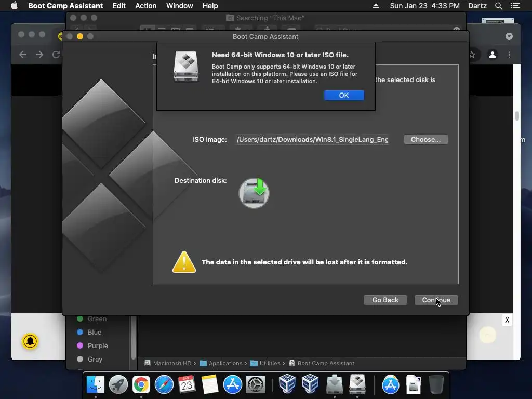Open the Help menu
Viewport: 532px width, 399px height.
[210, 6]
